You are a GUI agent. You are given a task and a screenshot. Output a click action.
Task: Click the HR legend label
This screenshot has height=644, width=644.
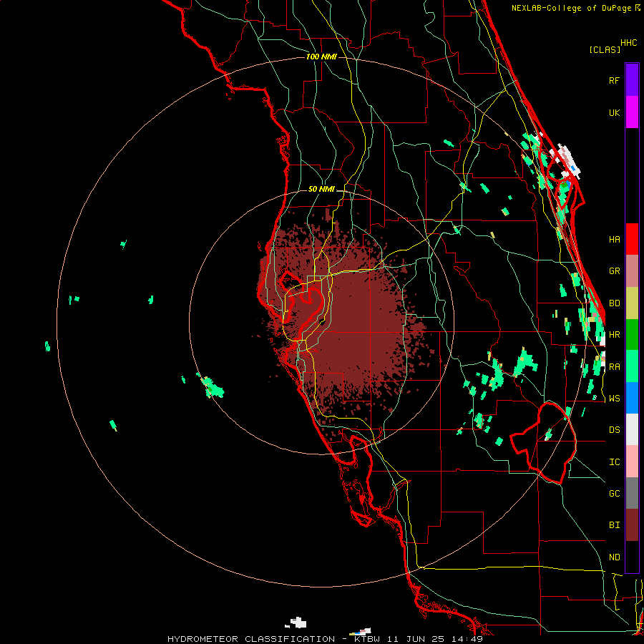pos(614,335)
